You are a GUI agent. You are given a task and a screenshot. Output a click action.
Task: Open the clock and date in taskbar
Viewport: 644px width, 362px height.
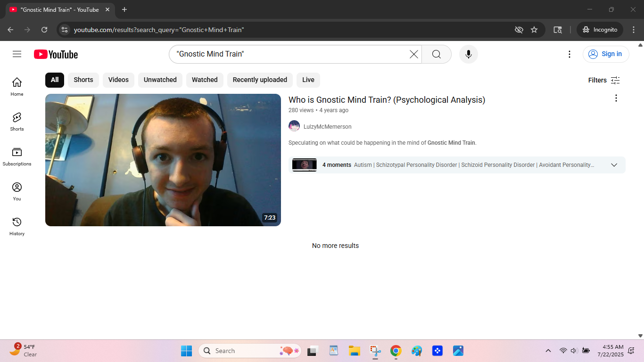point(611,351)
